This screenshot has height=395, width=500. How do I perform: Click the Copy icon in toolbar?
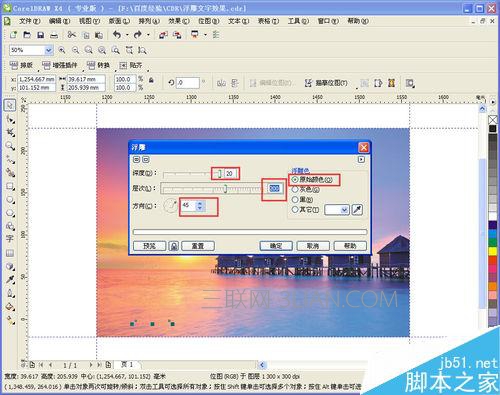[x=86, y=35]
